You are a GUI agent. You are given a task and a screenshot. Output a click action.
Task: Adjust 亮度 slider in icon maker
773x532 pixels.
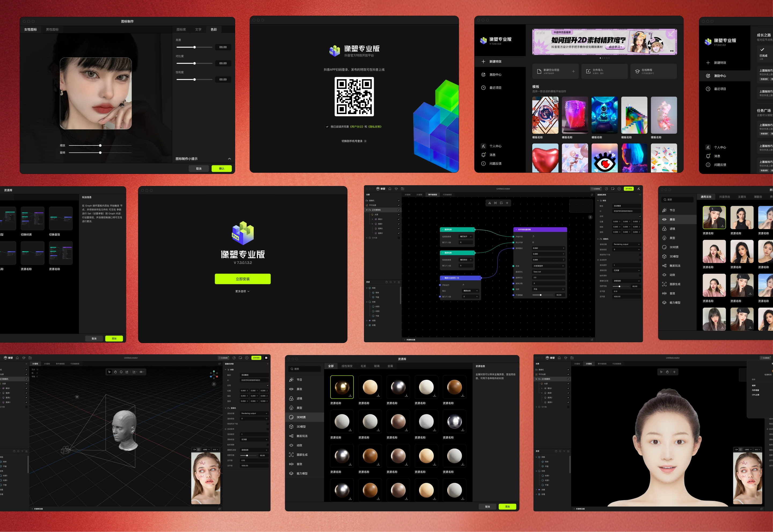coord(194,47)
